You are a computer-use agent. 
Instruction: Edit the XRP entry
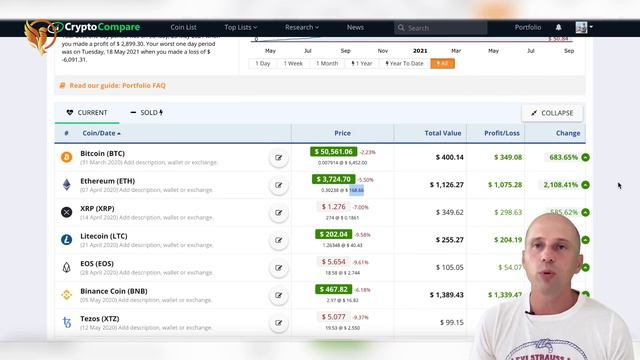[279, 213]
